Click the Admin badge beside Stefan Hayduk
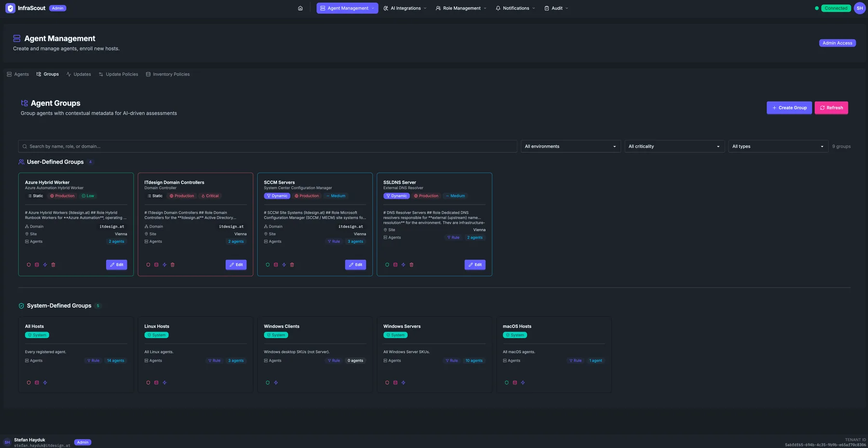The height and width of the screenshot is (448, 868). click(x=83, y=442)
